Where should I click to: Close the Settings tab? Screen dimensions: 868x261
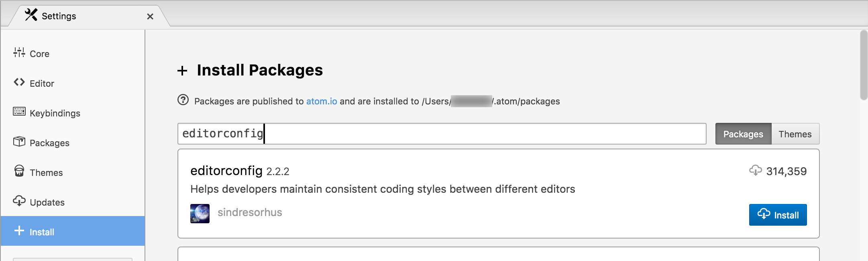point(150,16)
